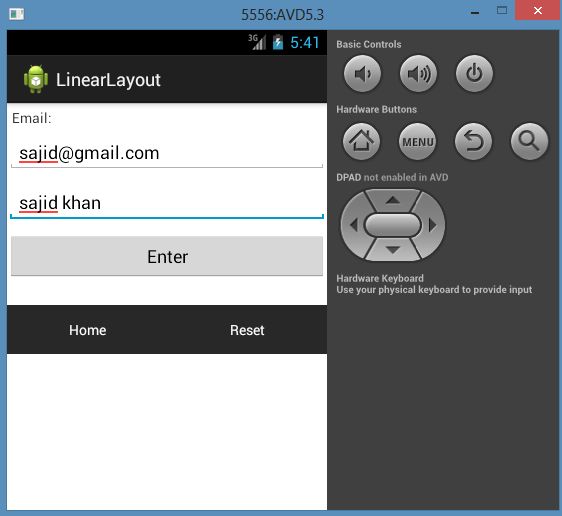Screen dimensions: 562x516
Task: Maximize the emulator window
Action: 502,10
